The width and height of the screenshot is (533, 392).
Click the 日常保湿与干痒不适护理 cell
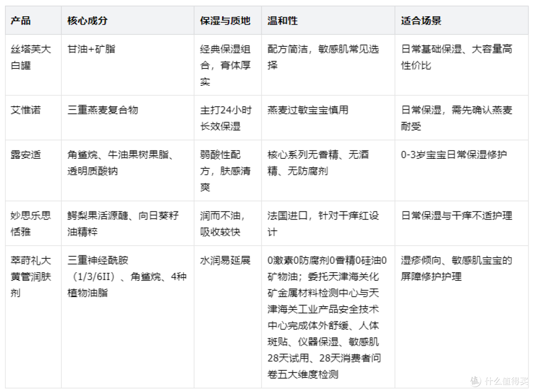(x=461, y=223)
